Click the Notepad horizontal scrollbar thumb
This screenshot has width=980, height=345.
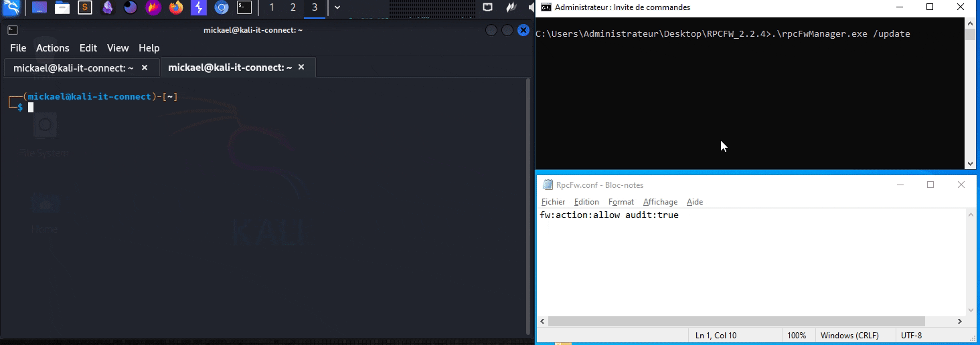point(736,322)
